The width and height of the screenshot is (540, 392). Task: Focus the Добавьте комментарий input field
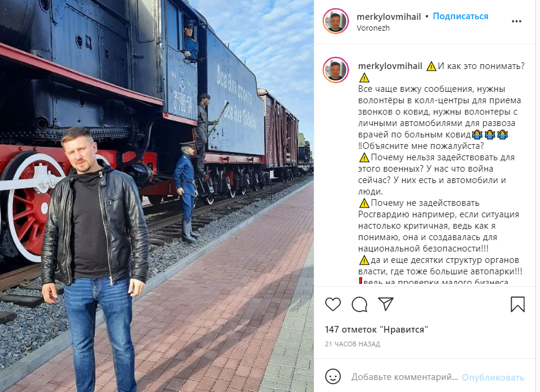[x=404, y=377]
